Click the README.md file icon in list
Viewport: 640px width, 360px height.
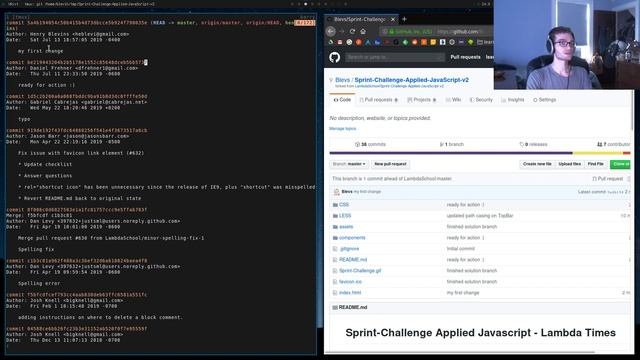[x=335, y=260]
